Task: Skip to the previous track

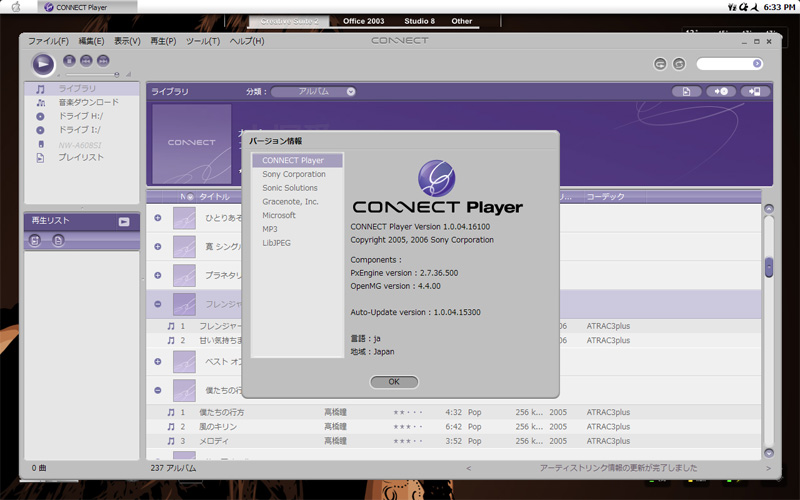Action: [x=86, y=61]
